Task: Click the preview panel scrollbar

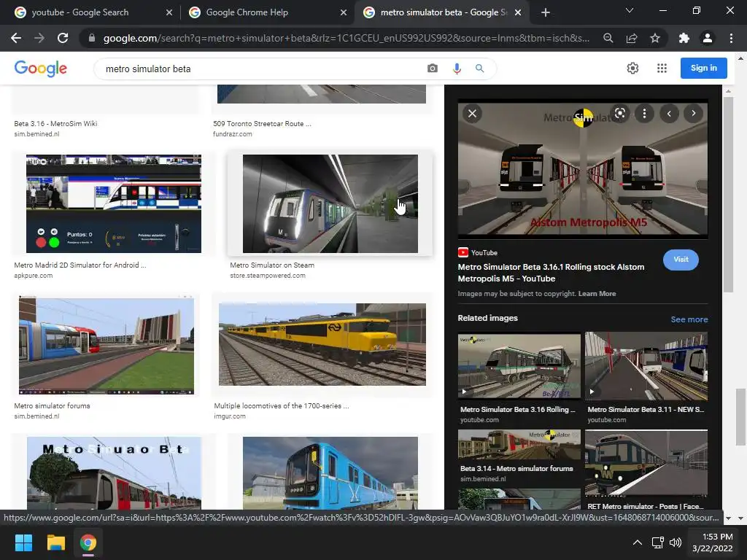Action: pyautogui.click(x=728, y=195)
